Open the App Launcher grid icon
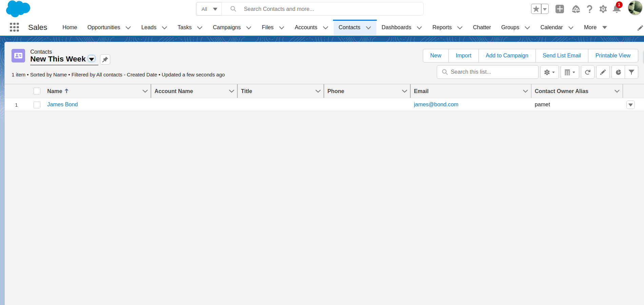 tap(14, 27)
